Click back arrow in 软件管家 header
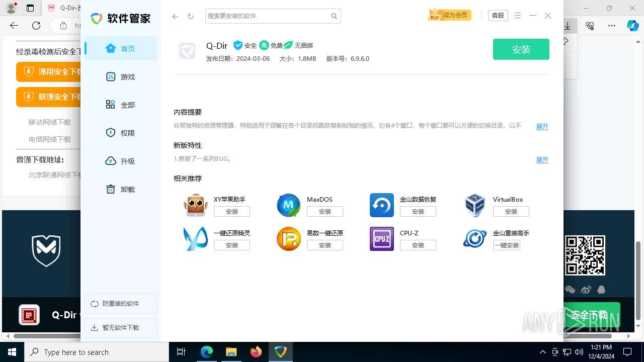 [x=175, y=16]
